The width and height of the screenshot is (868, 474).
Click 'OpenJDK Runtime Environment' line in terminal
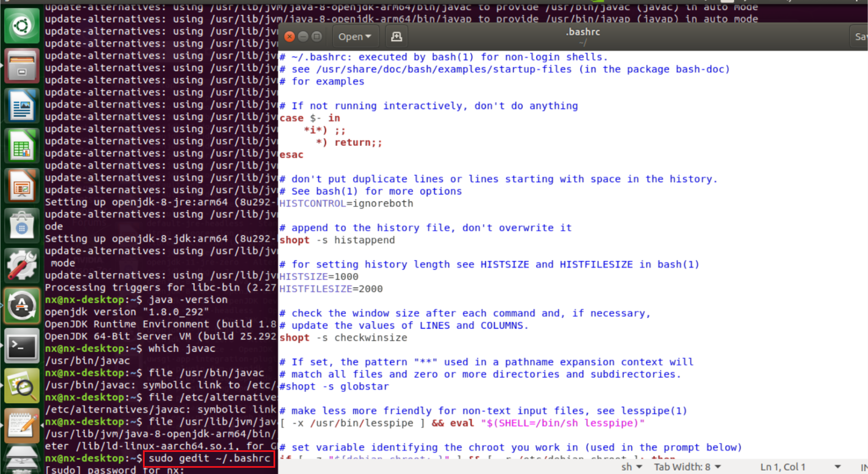click(160, 324)
